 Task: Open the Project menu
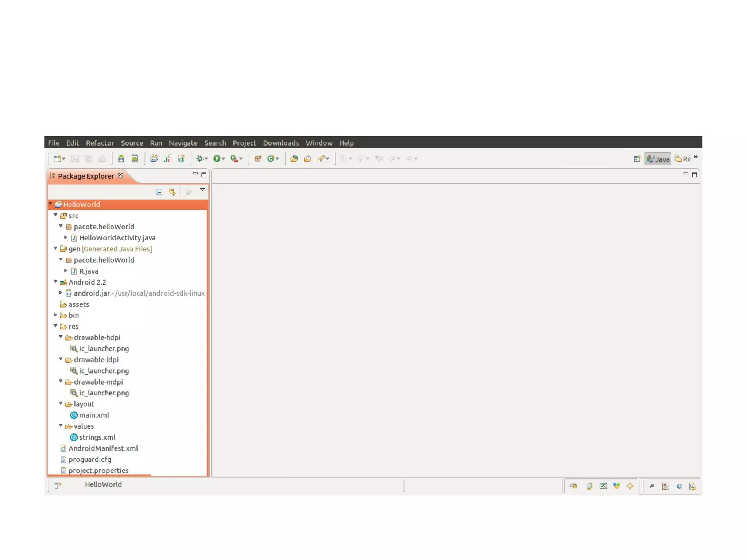[244, 143]
